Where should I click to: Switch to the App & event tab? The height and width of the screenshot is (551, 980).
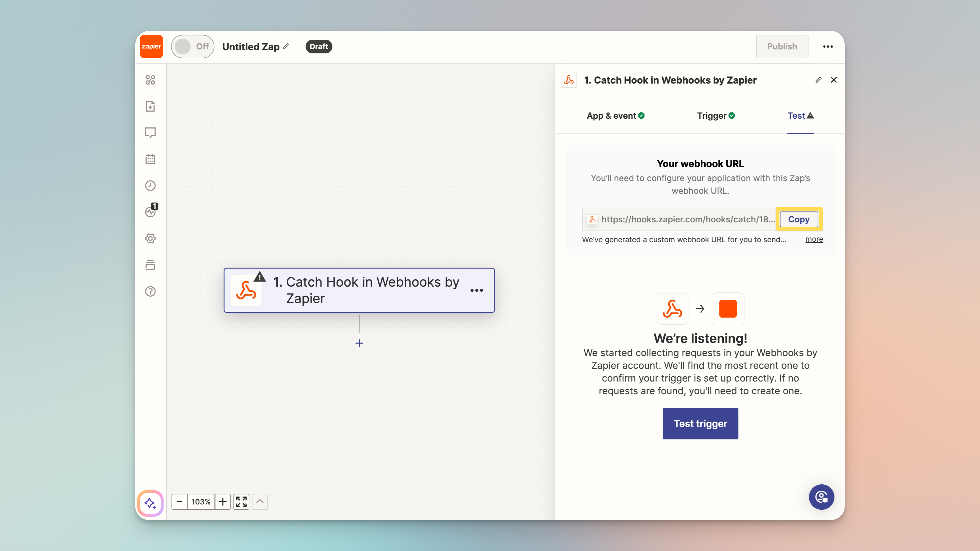616,116
